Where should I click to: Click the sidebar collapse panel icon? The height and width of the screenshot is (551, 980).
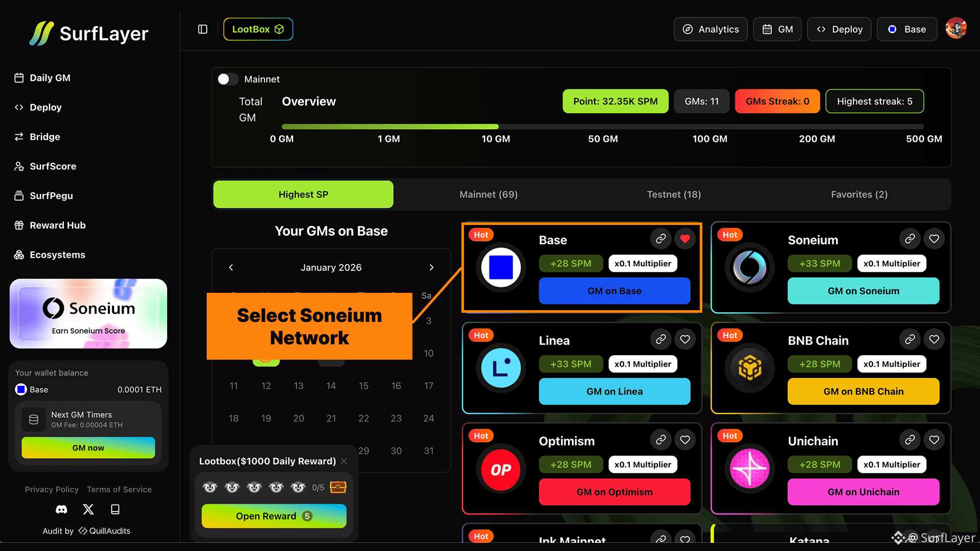click(x=203, y=29)
